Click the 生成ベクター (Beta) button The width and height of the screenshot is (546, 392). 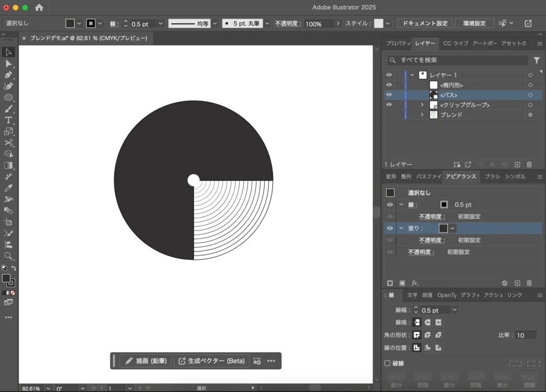(211, 361)
